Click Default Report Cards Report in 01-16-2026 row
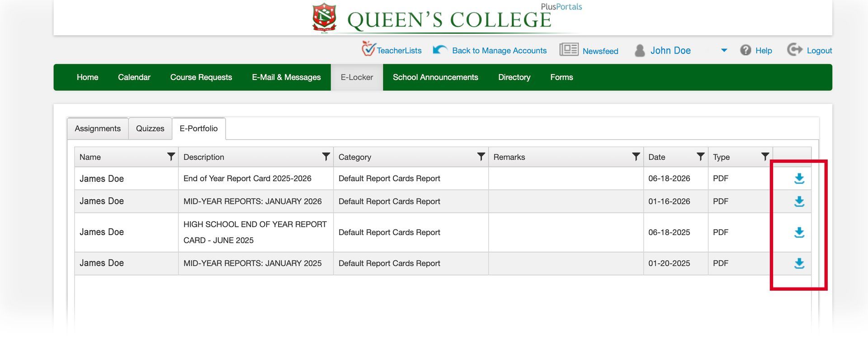Image resolution: width=868 pixels, height=340 pixels. point(389,201)
